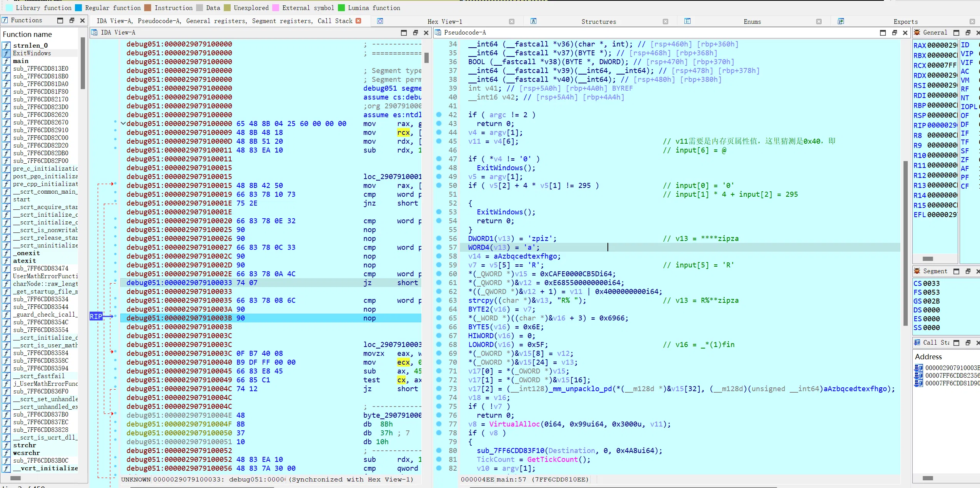
Task: Click the Exports tab icon
Action: pyautogui.click(x=841, y=21)
